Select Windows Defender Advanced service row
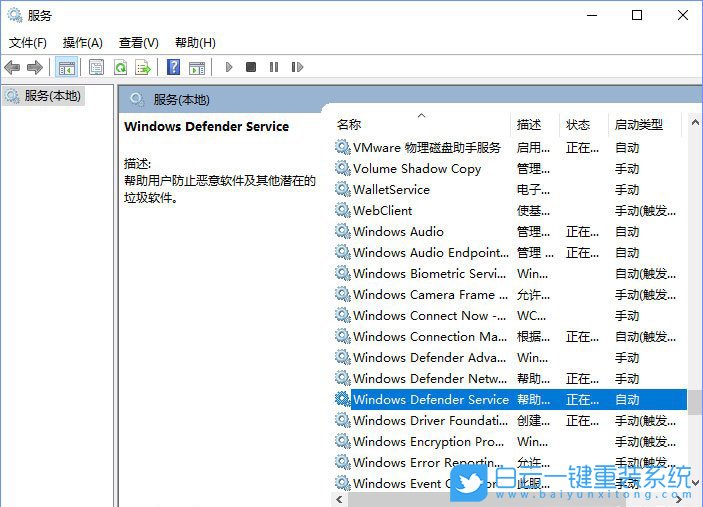This screenshot has height=507, width=703. [510, 358]
